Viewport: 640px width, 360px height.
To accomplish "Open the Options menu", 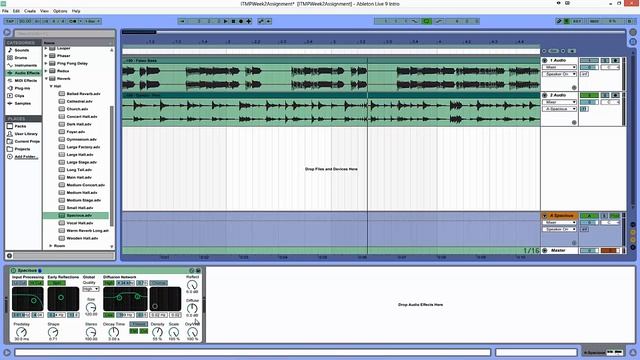I will coord(60,11).
